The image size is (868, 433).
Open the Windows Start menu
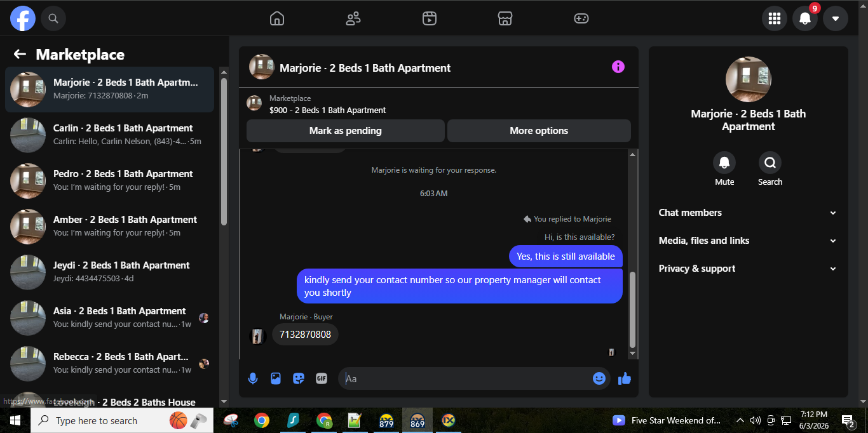15,420
